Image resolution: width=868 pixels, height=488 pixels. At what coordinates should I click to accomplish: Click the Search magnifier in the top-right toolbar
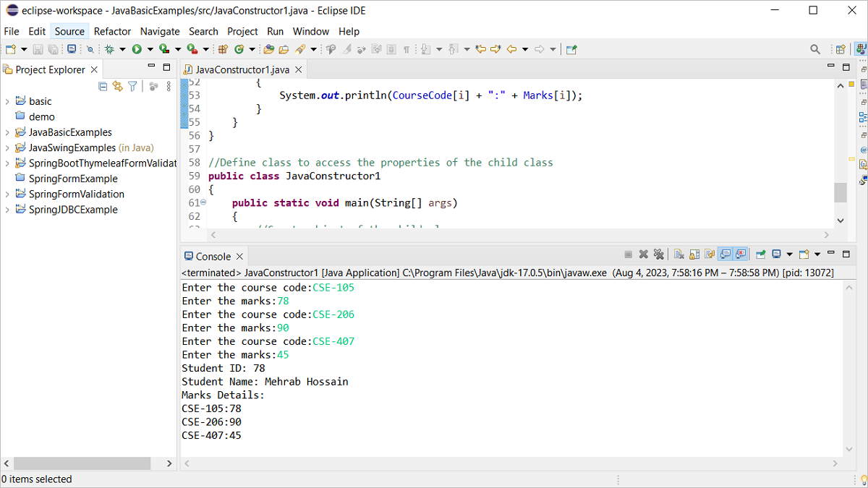pyautogui.click(x=815, y=49)
